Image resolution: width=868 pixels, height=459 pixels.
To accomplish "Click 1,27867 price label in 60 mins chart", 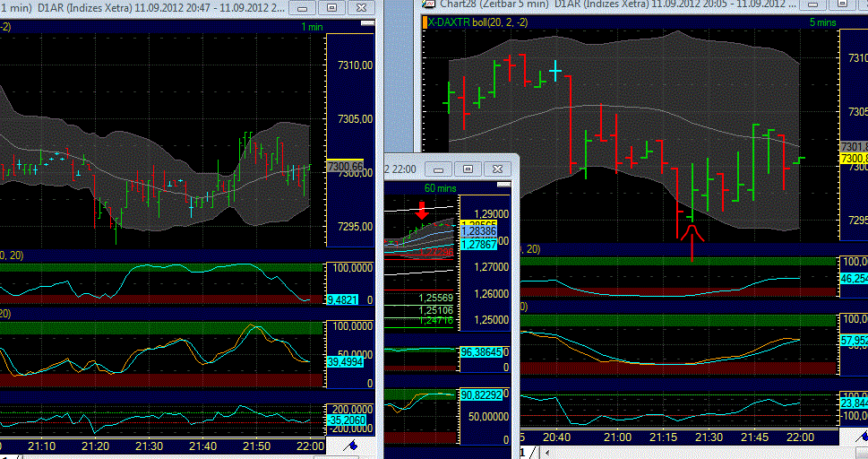I will (x=478, y=245).
